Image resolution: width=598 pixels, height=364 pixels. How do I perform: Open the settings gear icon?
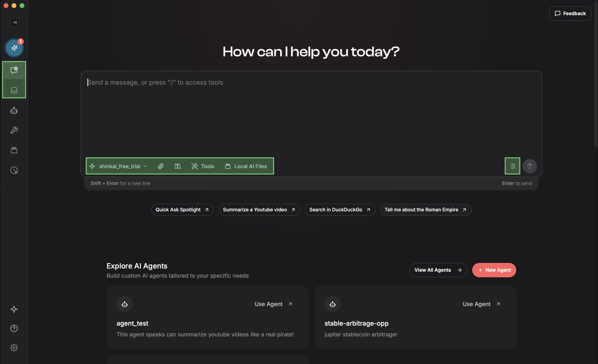point(14,347)
